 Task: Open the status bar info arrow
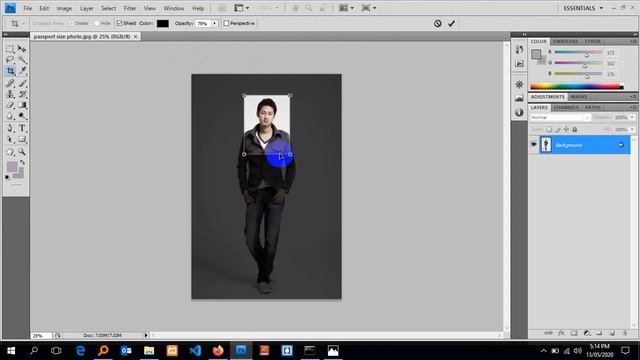tap(146, 335)
